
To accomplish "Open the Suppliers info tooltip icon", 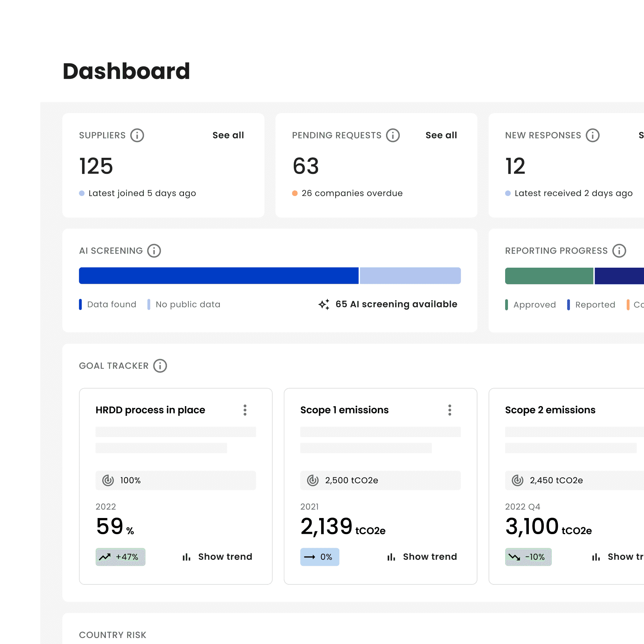I will click(x=137, y=135).
